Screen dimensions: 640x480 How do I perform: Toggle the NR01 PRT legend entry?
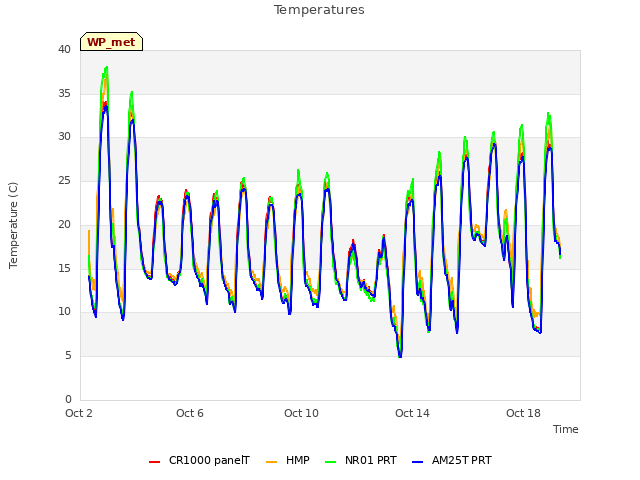point(361,460)
